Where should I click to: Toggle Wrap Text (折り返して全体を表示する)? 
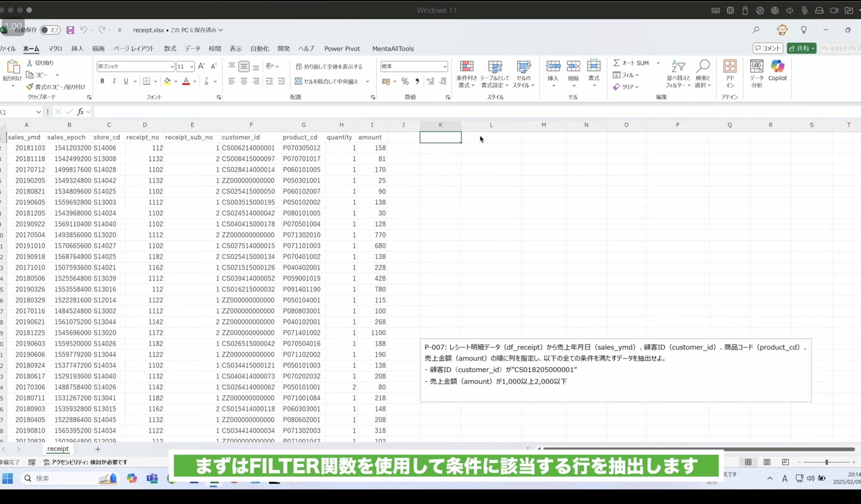point(329,66)
